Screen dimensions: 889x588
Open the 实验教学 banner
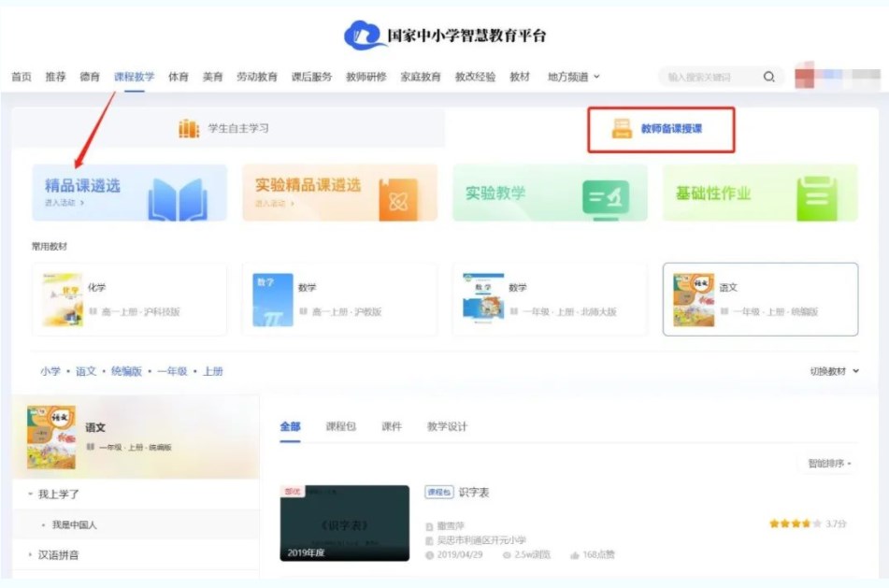pos(550,193)
